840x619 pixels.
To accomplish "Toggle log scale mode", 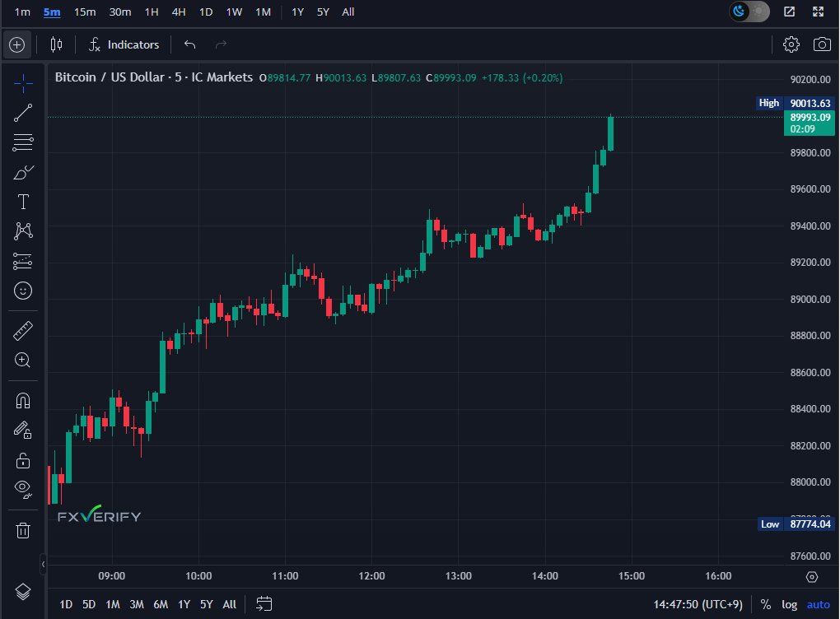I will (789, 604).
